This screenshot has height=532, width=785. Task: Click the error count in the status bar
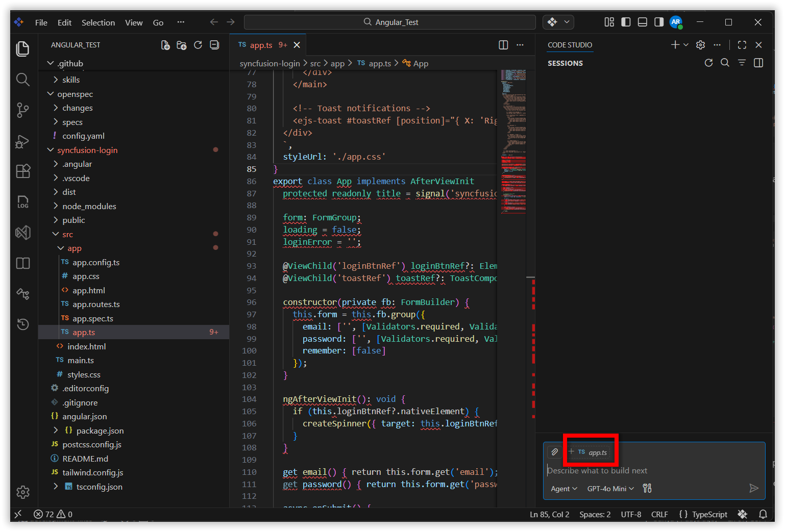click(x=47, y=514)
